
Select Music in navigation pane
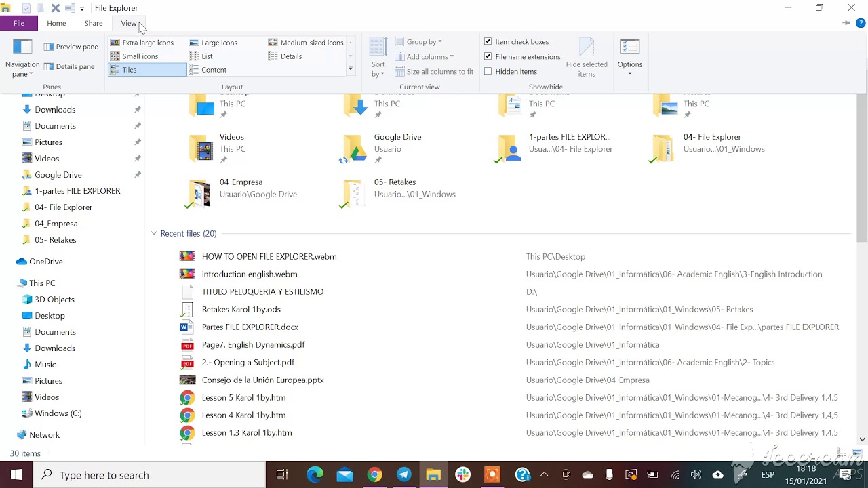39,364
